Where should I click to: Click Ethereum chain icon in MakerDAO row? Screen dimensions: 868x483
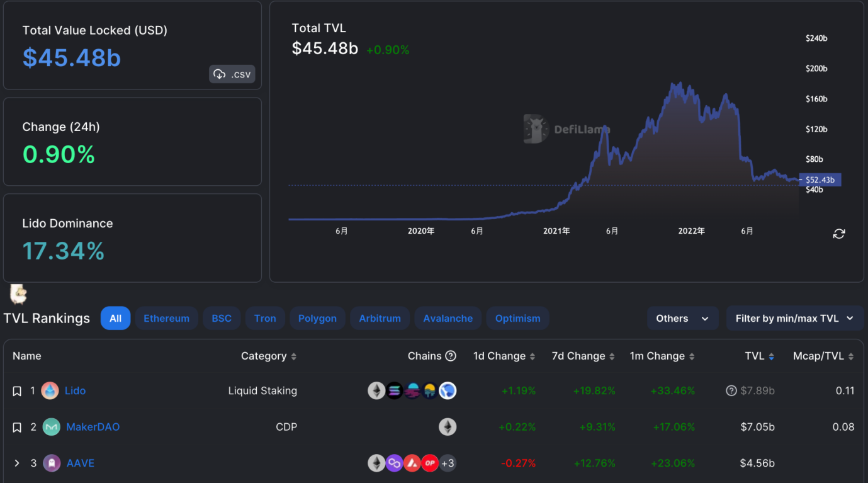(x=448, y=427)
